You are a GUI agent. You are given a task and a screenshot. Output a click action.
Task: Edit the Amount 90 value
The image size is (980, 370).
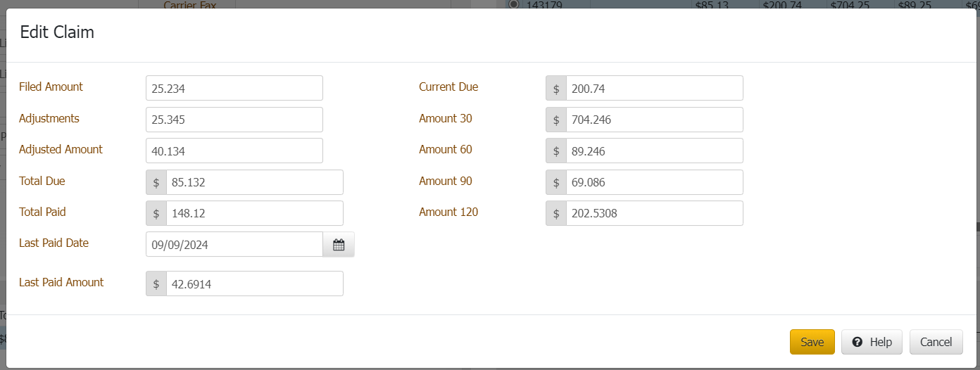pos(654,182)
